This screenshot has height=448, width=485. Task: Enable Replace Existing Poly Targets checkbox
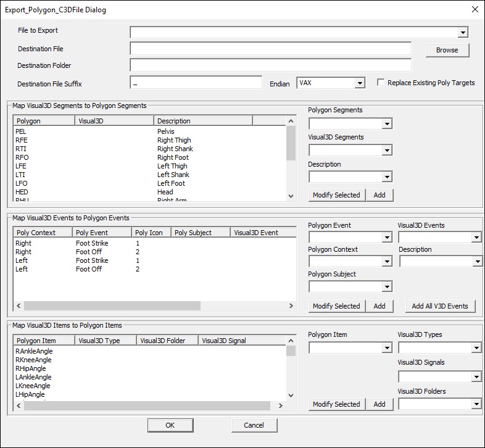coord(381,83)
